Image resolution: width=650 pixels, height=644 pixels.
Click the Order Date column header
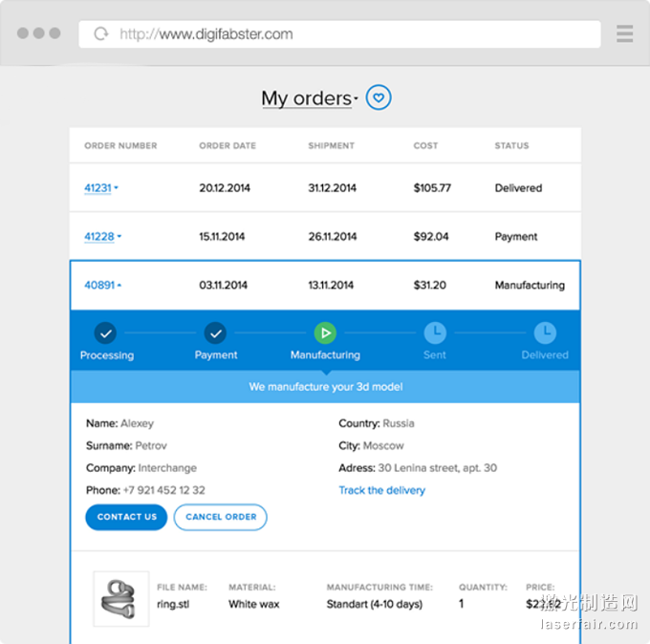227,146
